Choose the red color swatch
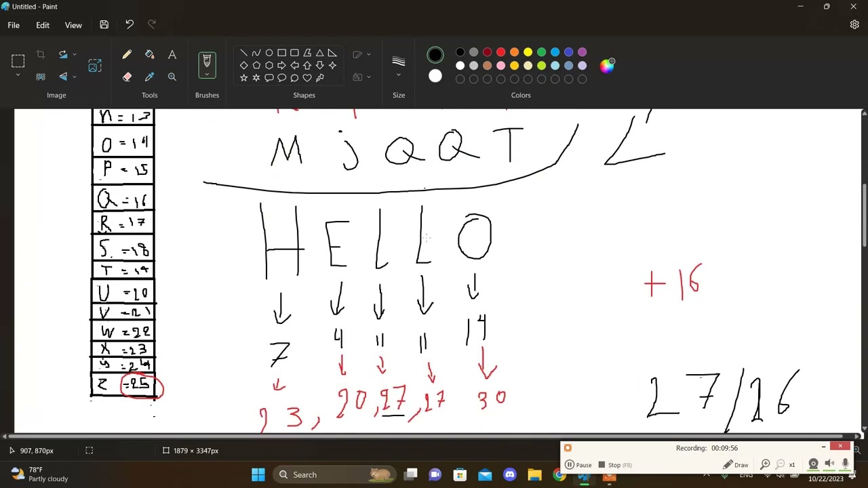The height and width of the screenshot is (488, 868). pos(500,52)
